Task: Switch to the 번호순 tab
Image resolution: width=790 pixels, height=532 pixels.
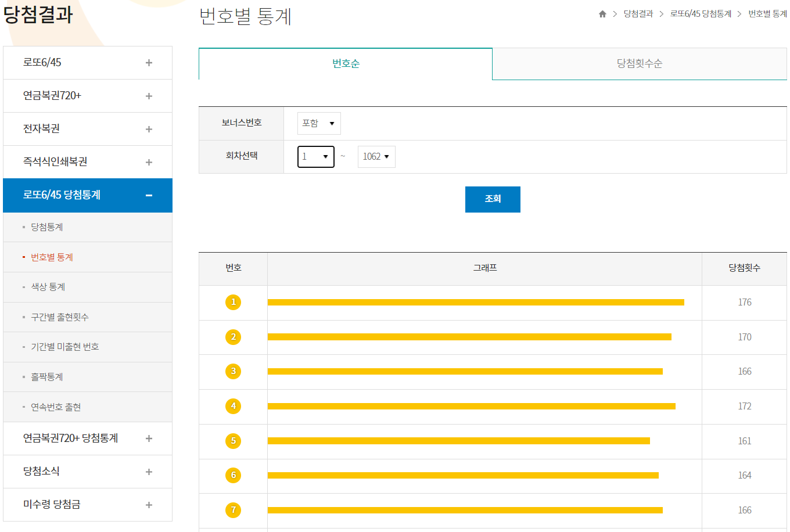Action: tap(346, 64)
